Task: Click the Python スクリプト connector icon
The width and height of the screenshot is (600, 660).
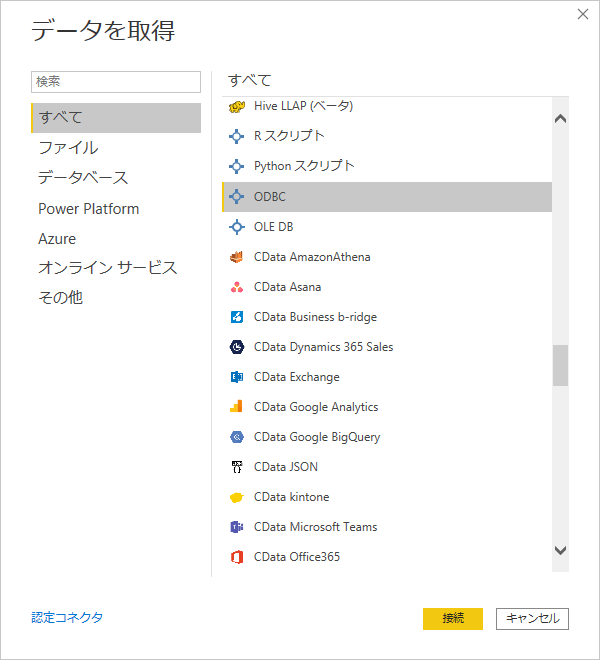Action: (237, 167)
